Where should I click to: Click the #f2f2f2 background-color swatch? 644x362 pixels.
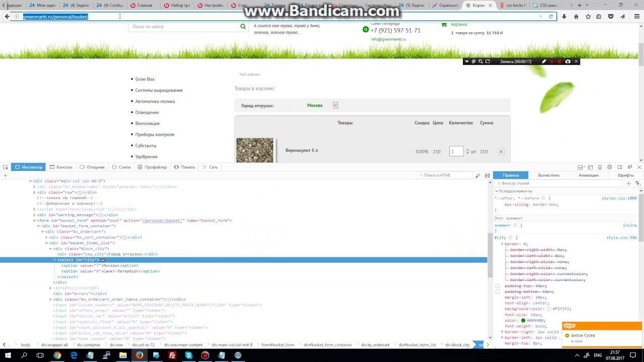tap(549, 309)
